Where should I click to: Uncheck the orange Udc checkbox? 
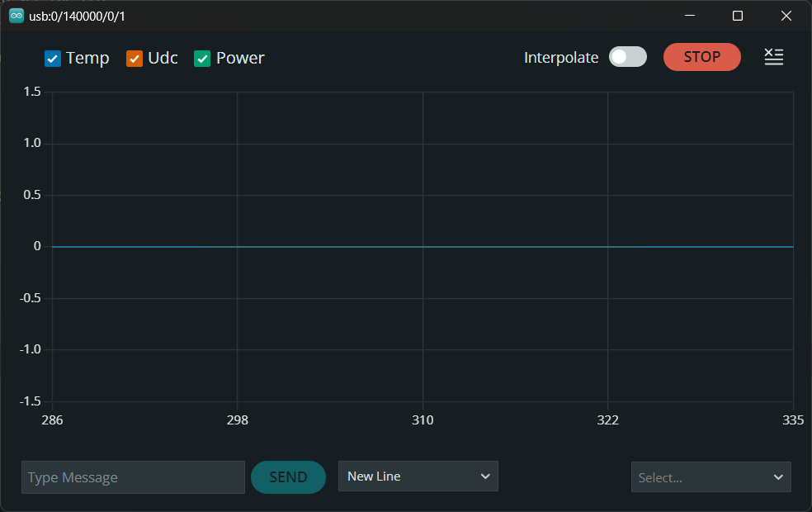(x=135, y=59)
